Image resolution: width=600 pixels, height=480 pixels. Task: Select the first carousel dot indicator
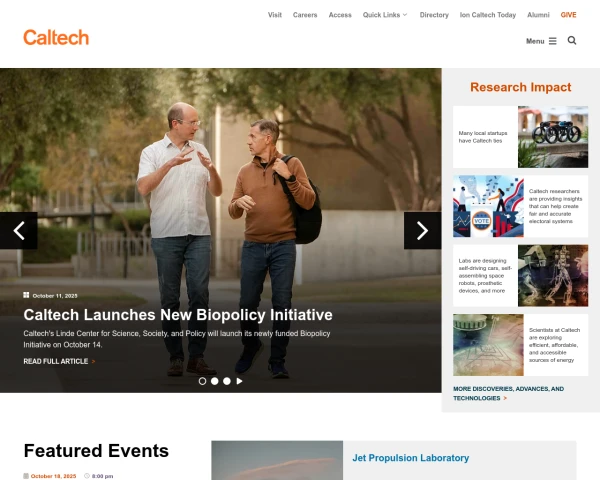(x=202, y=381)
